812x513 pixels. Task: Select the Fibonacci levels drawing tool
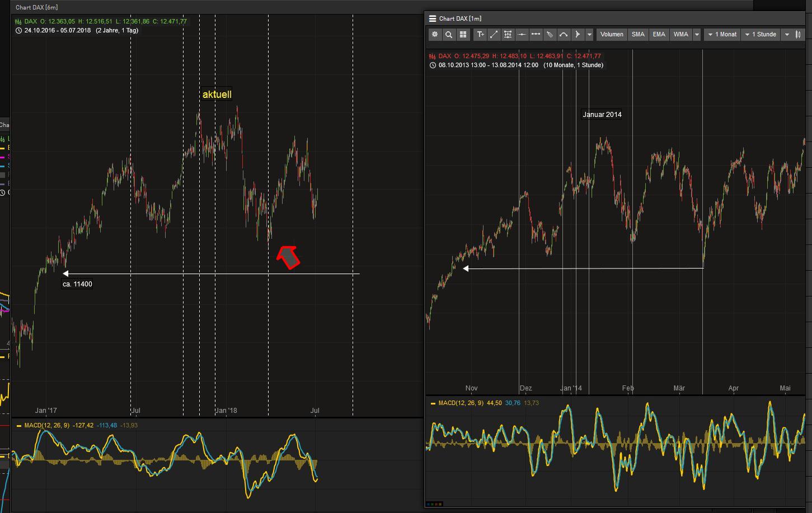(x=508, y=35)
